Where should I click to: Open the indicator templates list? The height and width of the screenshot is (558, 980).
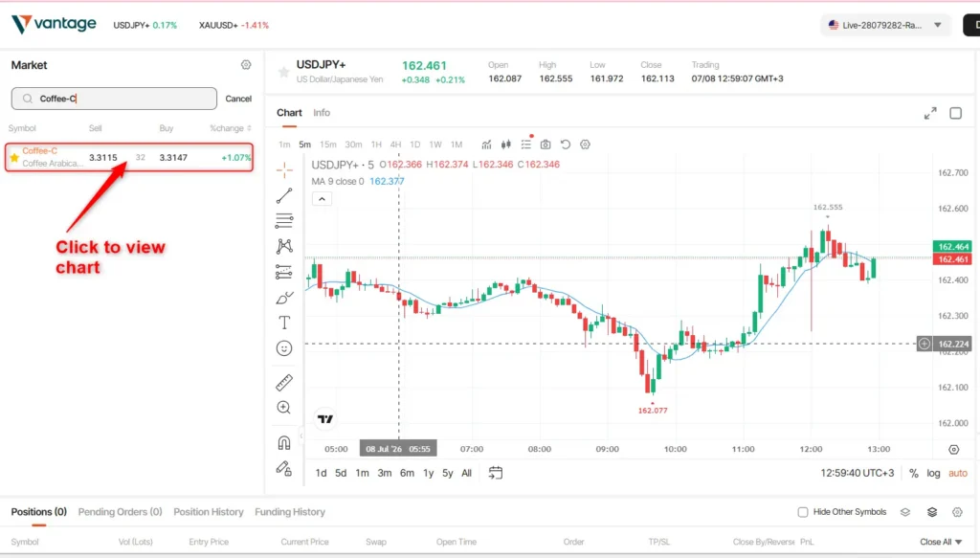pyautogui.click(x=526, y=145)
